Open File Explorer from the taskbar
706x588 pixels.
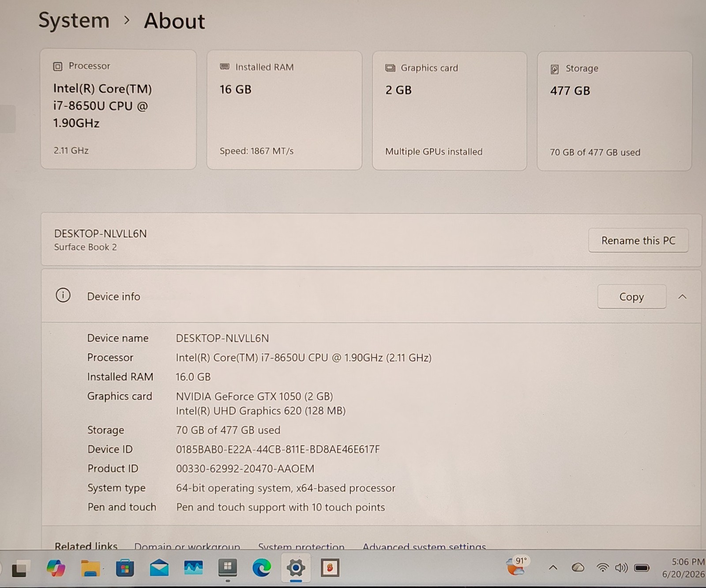(90, 568)
